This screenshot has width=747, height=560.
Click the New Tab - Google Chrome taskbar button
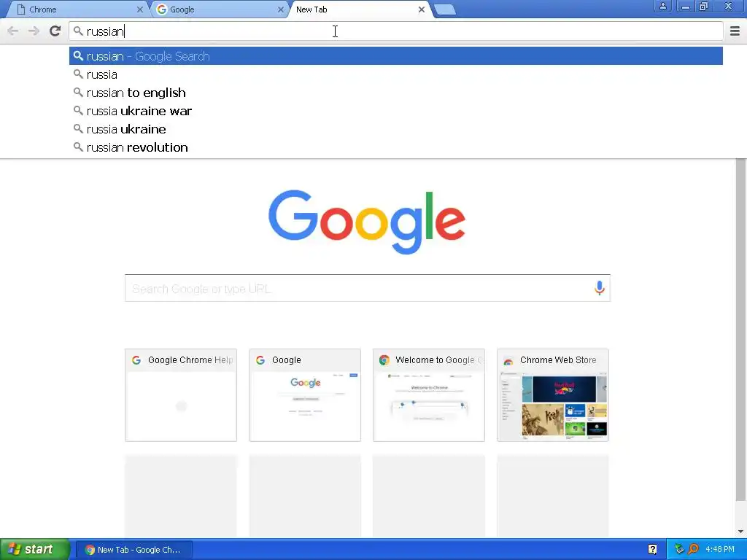tap(134, 550)
